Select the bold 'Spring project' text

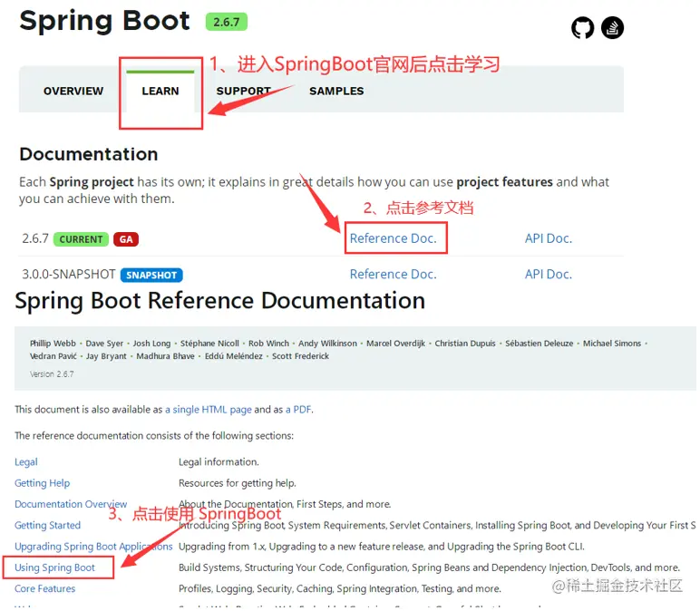tap(92, 182)
